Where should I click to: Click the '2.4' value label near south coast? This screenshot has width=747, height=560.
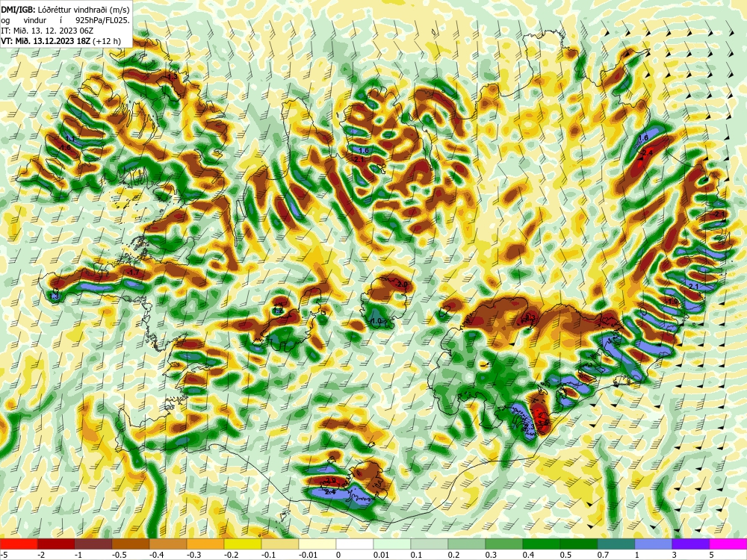pyautogui.click(x=330, y=492)
